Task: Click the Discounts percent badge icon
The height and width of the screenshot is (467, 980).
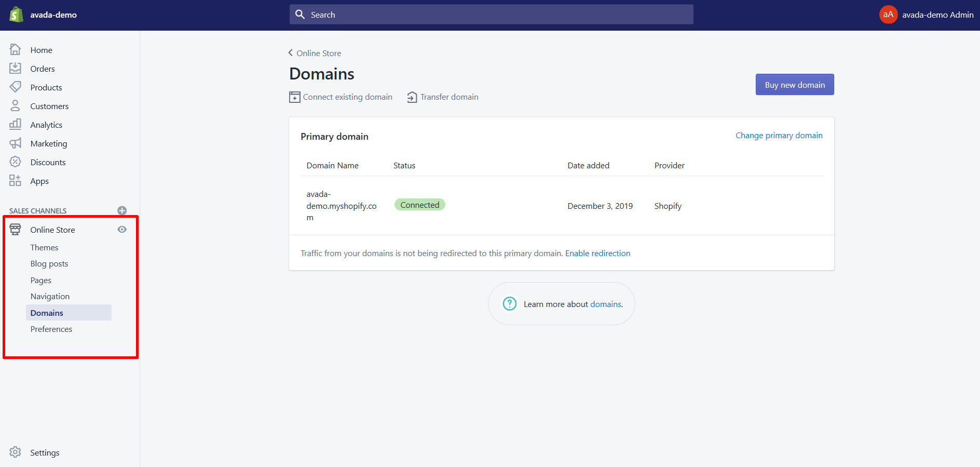Action: click(16, 162)
